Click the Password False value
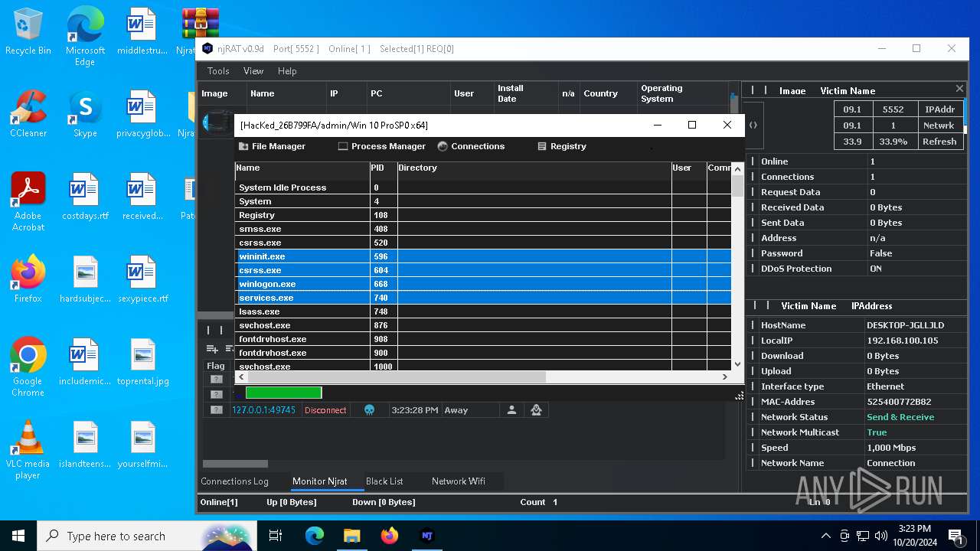The image size is (980, 551). click(x=880, y=253)
